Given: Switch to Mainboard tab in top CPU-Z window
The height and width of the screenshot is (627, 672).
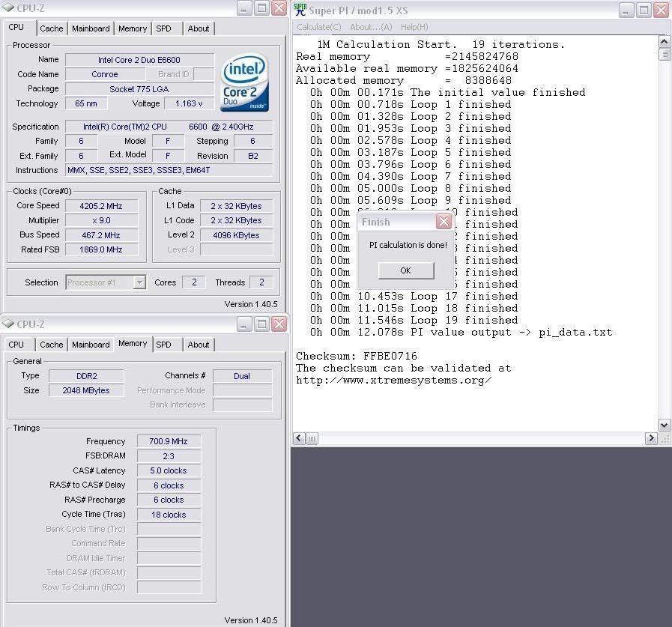Looking at the screenshot, I should pyautogui.click(x=91, y=28).
